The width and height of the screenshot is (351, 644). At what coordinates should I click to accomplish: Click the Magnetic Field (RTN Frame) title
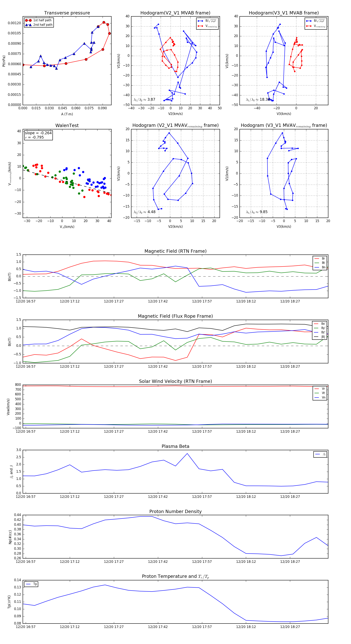[175, 251]
